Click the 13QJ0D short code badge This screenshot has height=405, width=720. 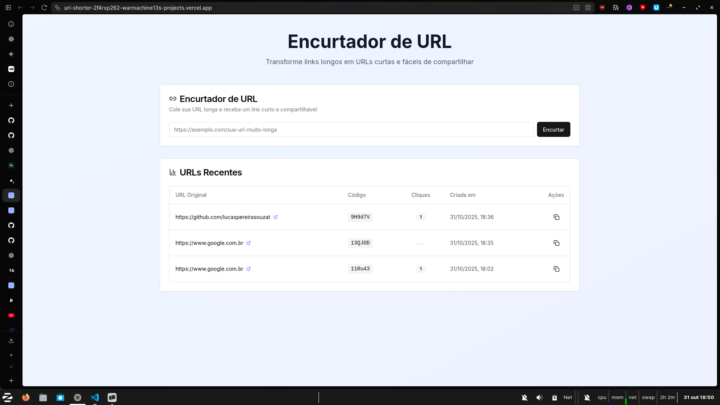[360, 243]
